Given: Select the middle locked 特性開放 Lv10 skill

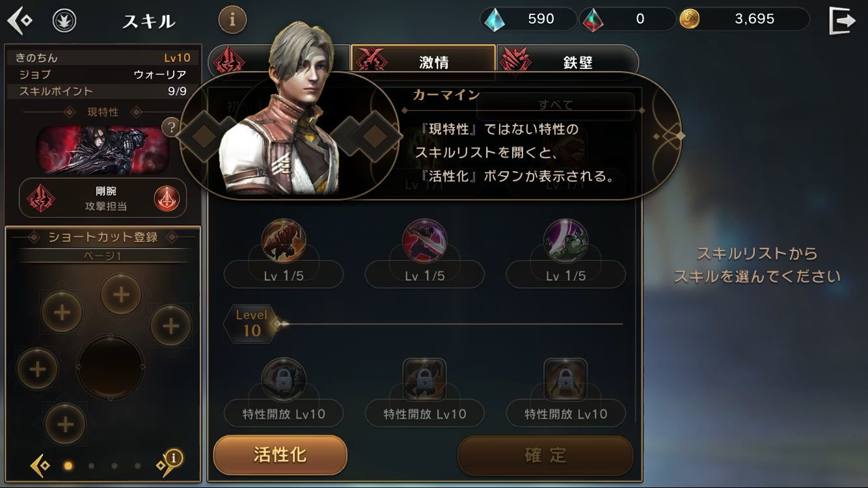Looking at the screenshot, I should tap(425, 380).
